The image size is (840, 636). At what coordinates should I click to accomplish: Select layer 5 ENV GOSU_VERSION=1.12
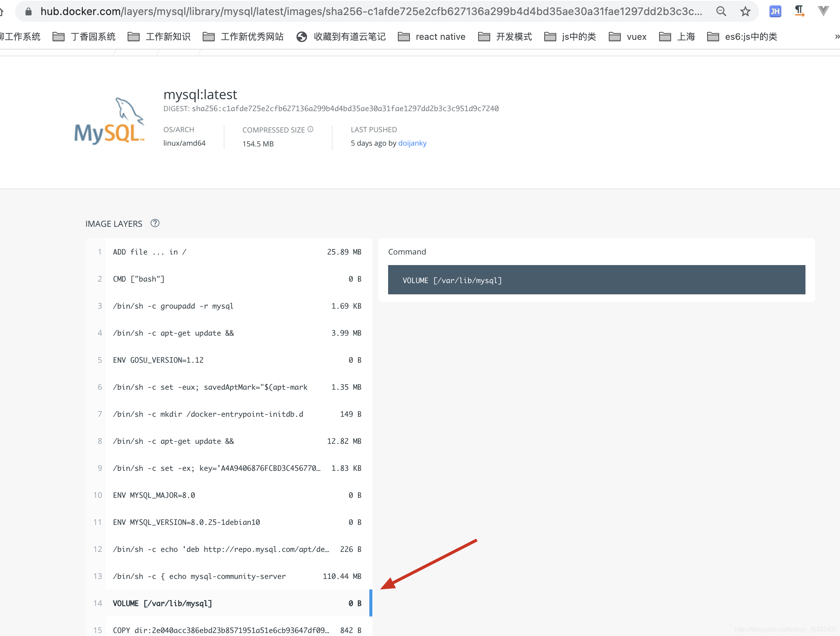pyautogui.click(x=229, y=360)
